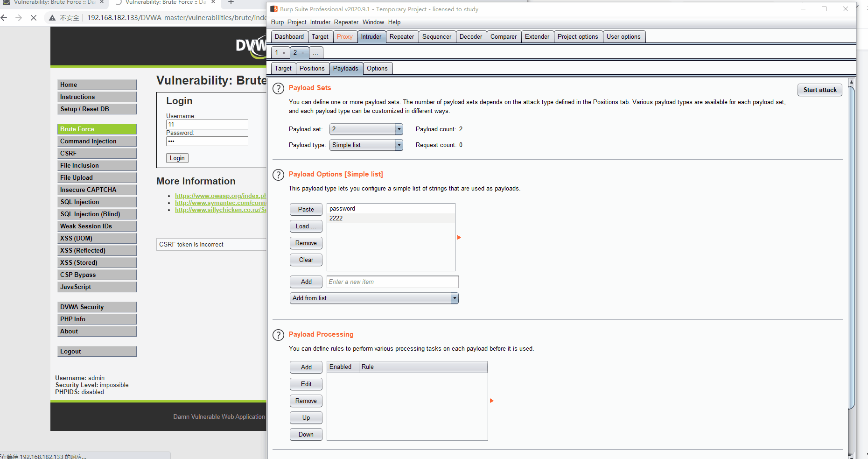The width and height of the screenshot is (868, 459).
Task: Click Add in Payload Processing
Action: click(306, 367)
